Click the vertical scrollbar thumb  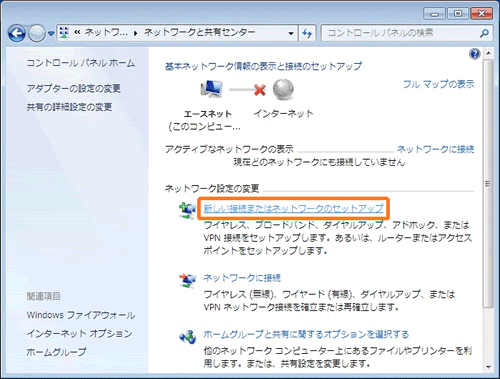(x=488, y=183)
